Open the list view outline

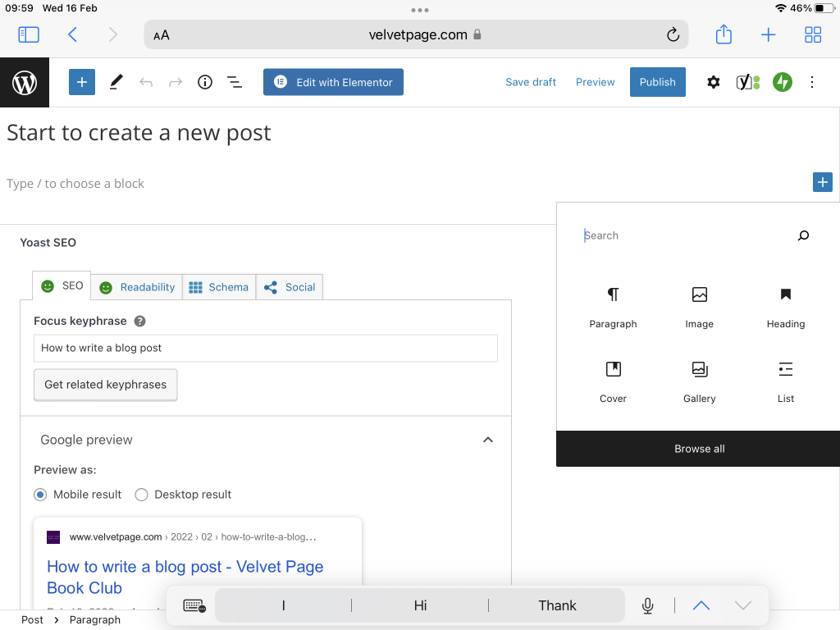(235, 82)
